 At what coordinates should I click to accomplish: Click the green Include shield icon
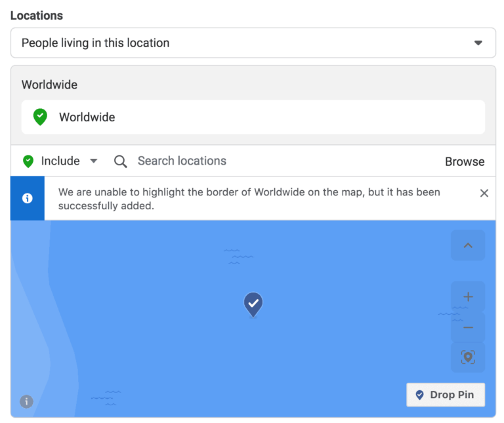pyautogui.click(x=28, y=161)
